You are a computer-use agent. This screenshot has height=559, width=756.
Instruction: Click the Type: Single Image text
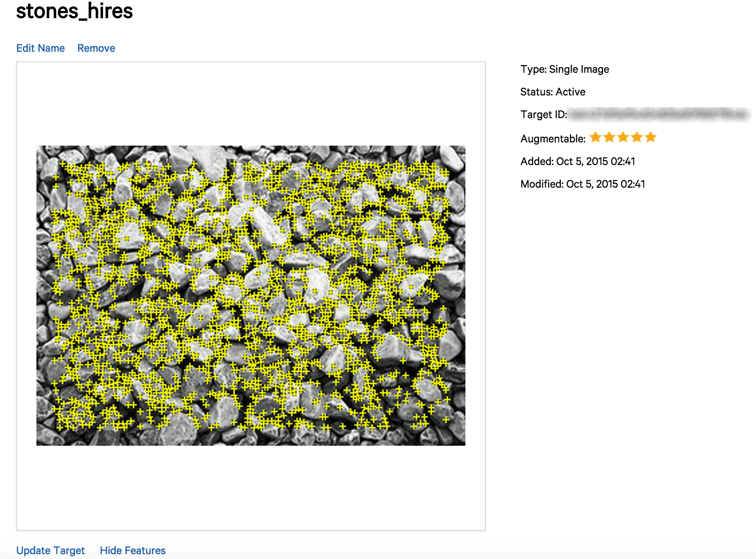pos(565,69)
